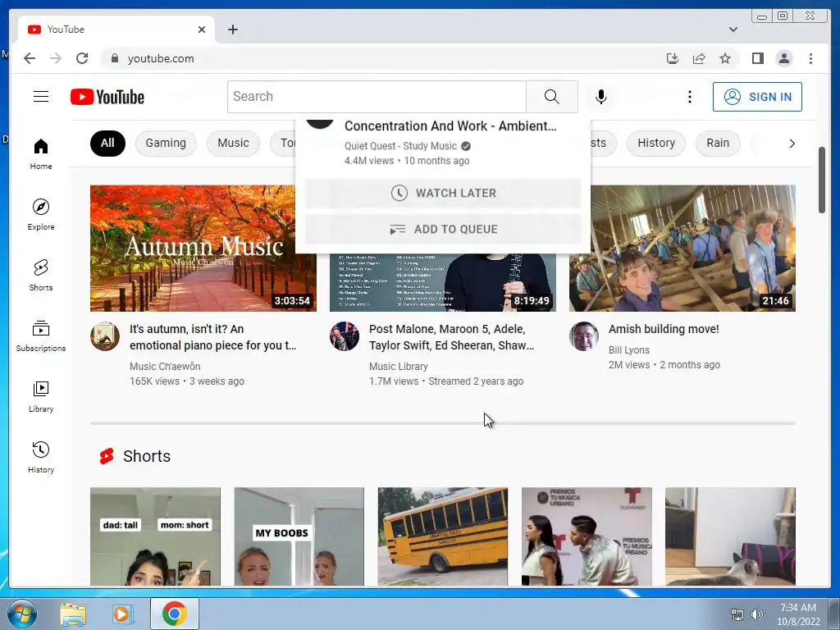Open the Music Library channel name
Viewport: 840px width, 630px height.
pyautogui.click(x=398, y=367)
